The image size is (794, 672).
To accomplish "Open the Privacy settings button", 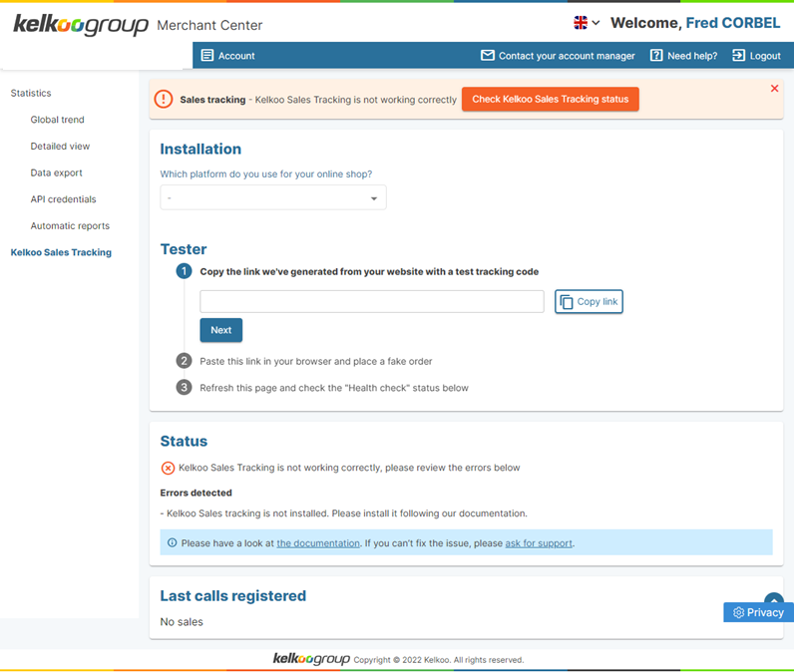I will pyautogui.click(x=758, y=612).
